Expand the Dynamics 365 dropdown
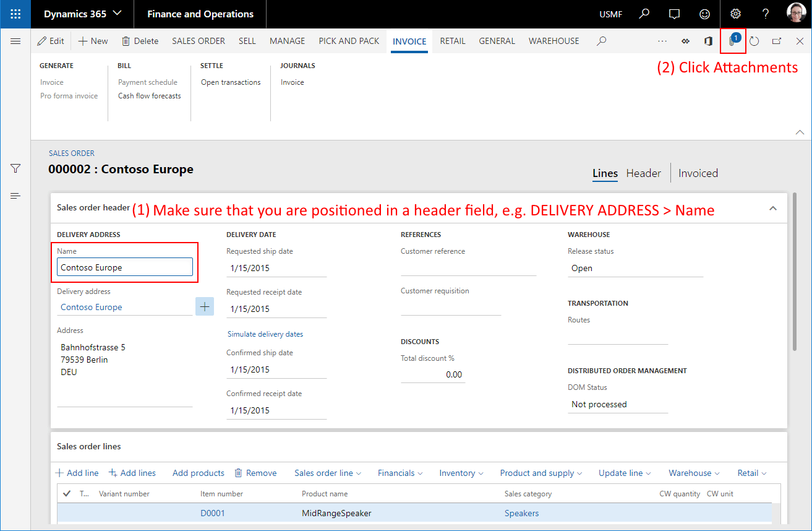The height and width of the screenshot is (531, 812). coord(82,14)
